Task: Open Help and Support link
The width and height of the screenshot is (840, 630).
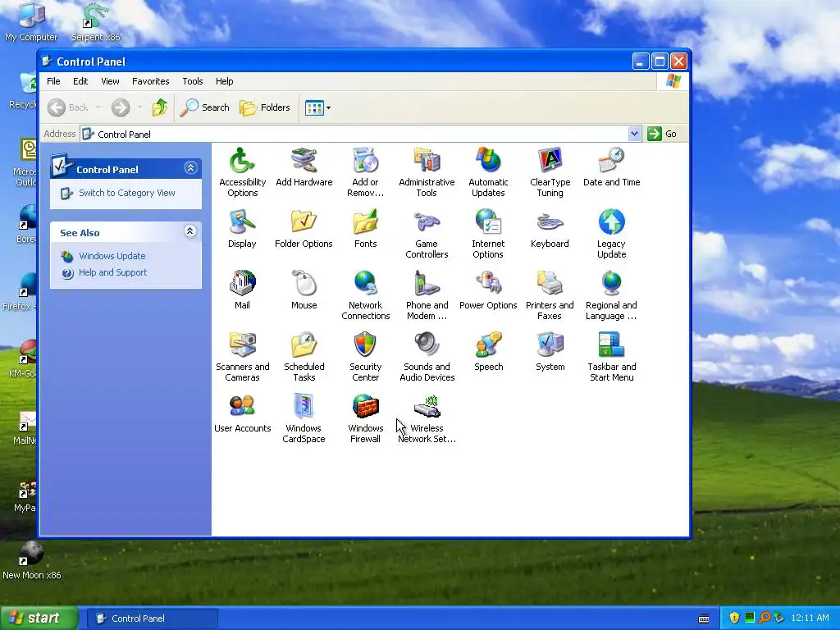Action: click(112, 272)
